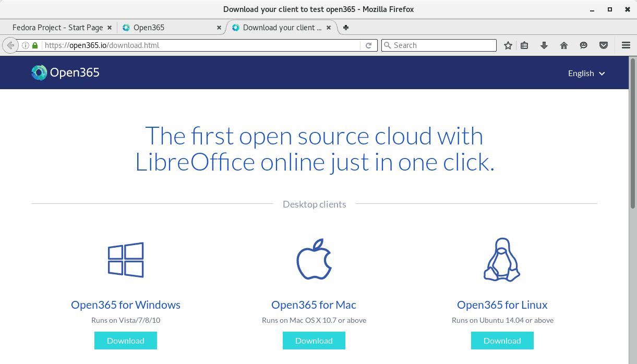Reload the page with the refresh icon

(368, 45)
